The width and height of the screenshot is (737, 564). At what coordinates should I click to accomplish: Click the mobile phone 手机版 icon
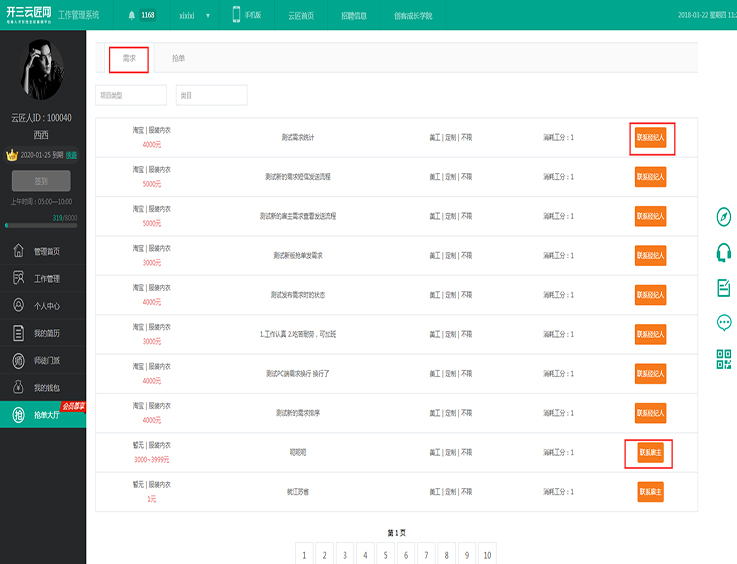pyautogui.click(x=236, y=15)
